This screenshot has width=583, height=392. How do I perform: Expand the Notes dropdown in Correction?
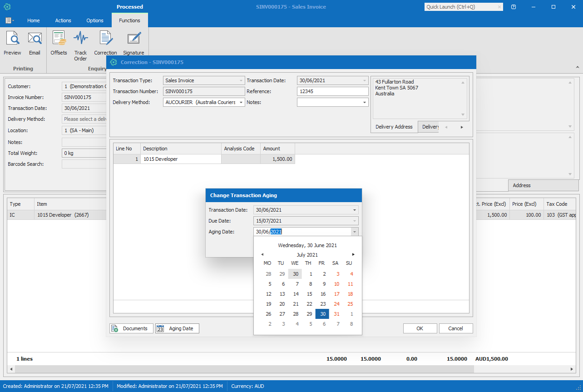(365, 103)
